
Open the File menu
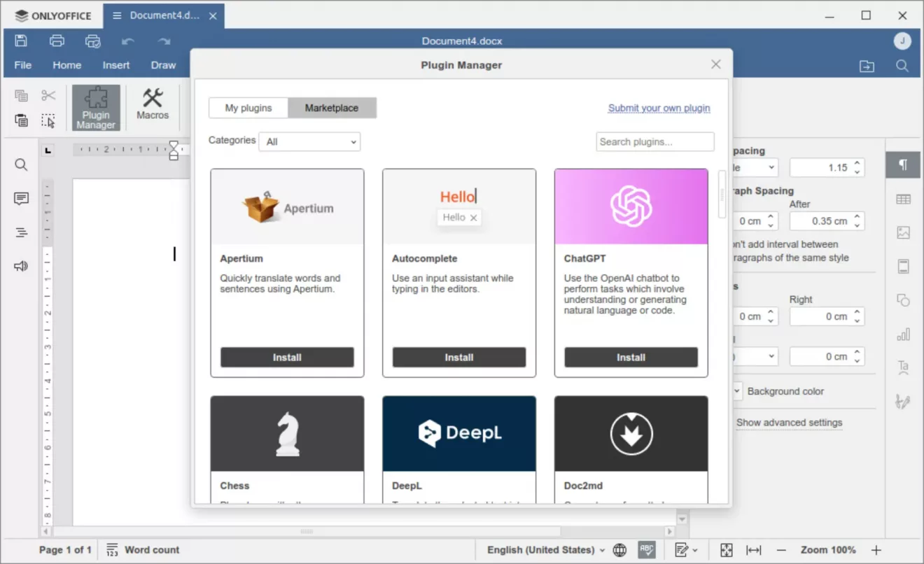click(x=23, y=65)
